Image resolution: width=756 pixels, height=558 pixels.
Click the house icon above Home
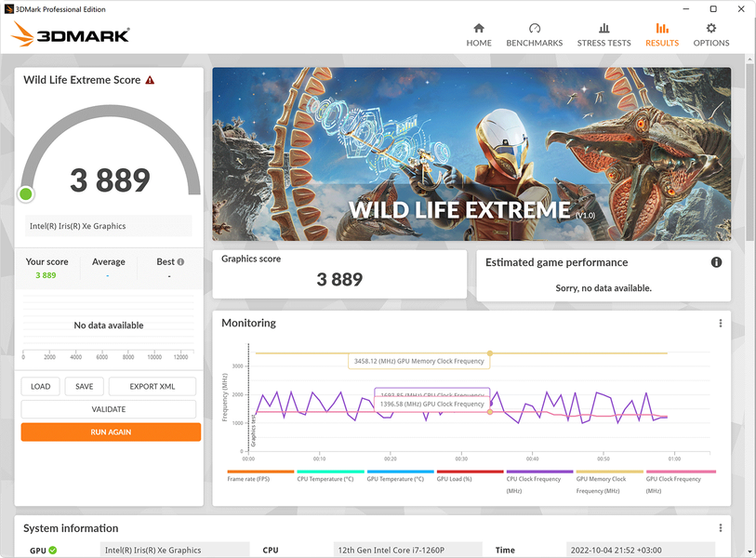pos(479,28)
